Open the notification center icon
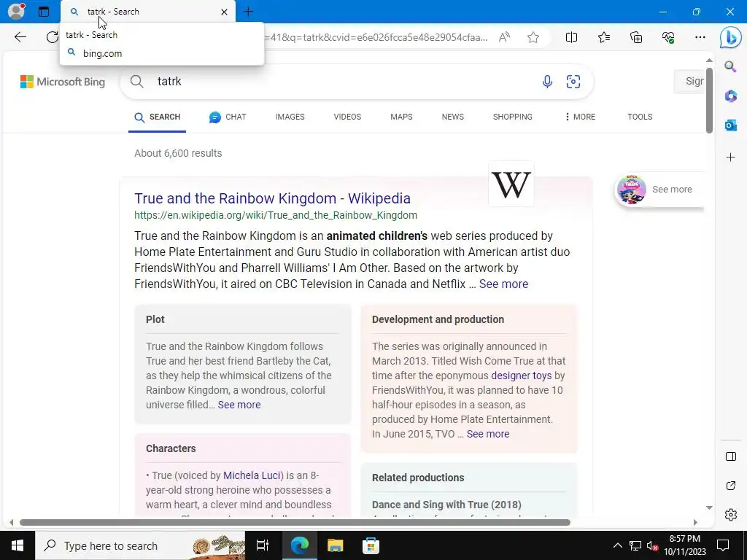 pyautogui.click(x=723, y=545)
